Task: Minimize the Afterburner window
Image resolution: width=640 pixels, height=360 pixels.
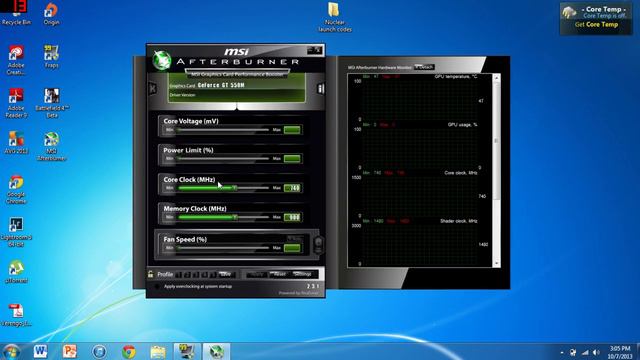Action: point(311,50)
